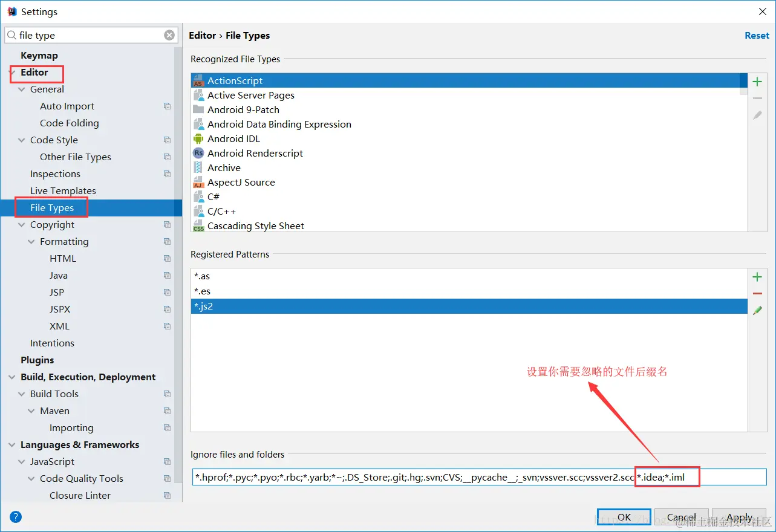Collapse the Copyright tree node
Viewport: 776px width, 532px height.
click(22, 225)
